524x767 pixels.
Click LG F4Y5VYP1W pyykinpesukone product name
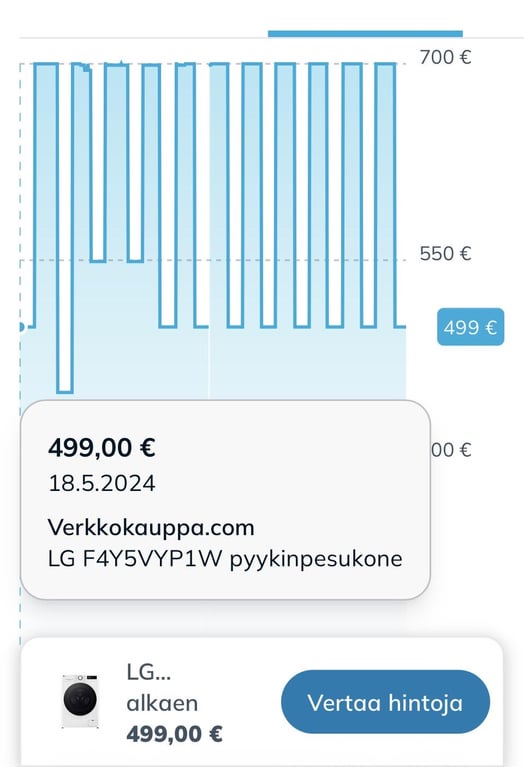click(x=225, y=559)
